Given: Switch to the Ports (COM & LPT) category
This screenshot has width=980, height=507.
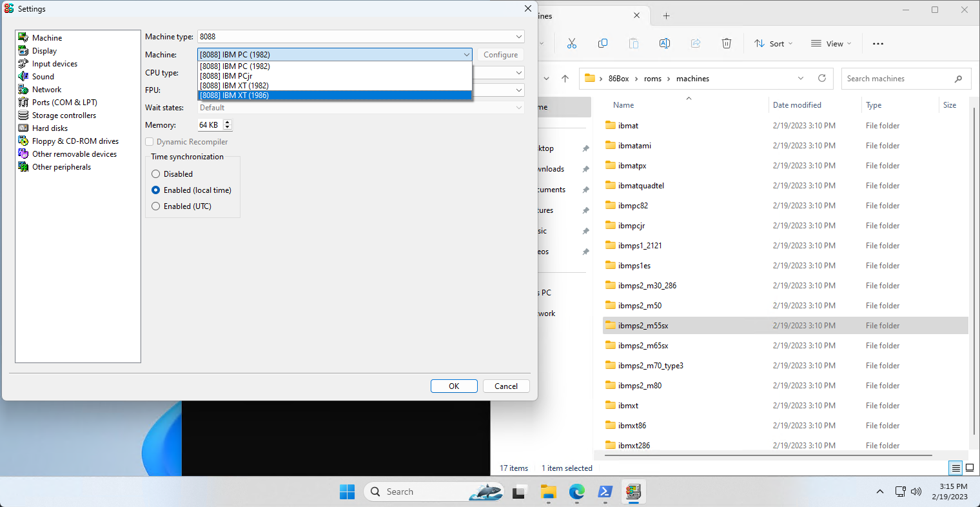Looking at the screenshot, I should click(x=64, y=102).
